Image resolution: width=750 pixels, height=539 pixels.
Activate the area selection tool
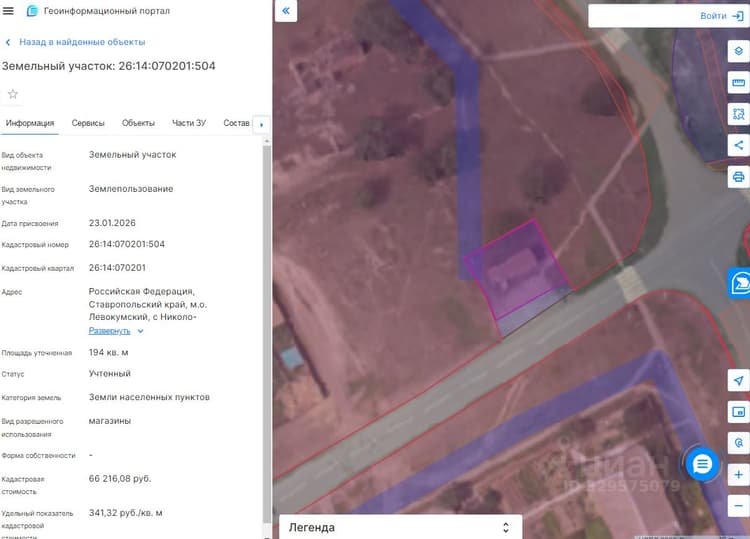click(739, 114)
